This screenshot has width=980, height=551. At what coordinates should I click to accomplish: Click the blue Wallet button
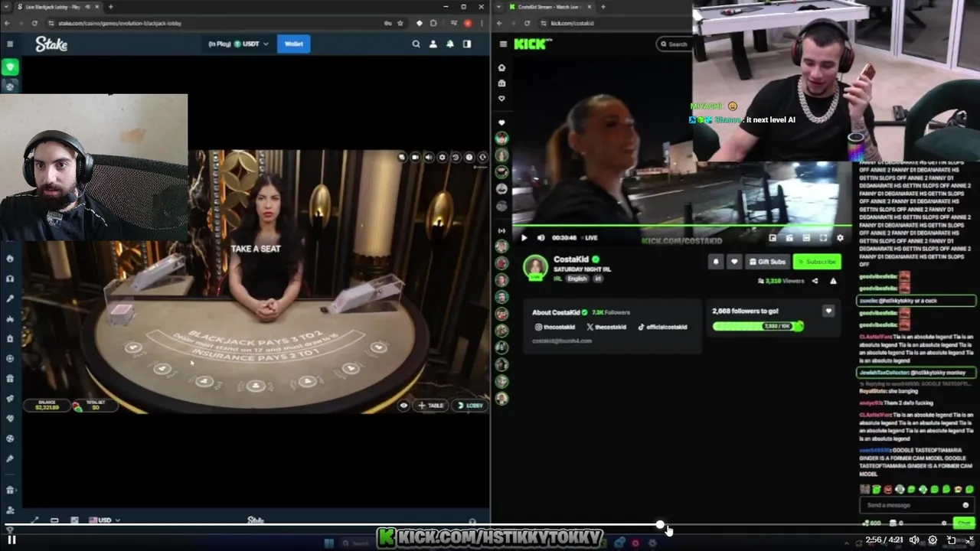tap(294, 44)
